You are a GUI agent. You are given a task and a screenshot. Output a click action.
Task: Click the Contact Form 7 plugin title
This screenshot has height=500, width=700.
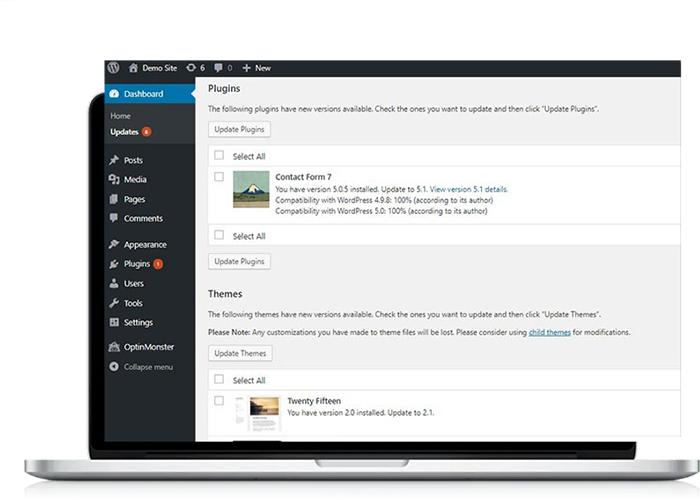coord(303,177)
